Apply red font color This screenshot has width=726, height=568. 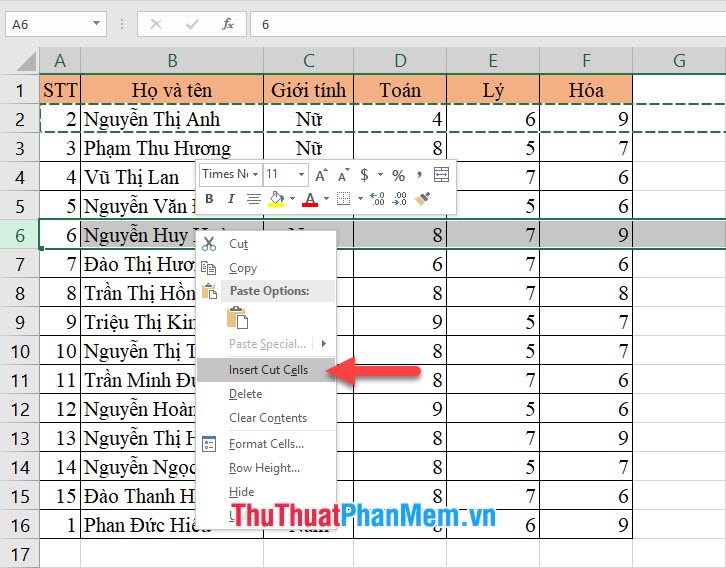click(310, 199)
